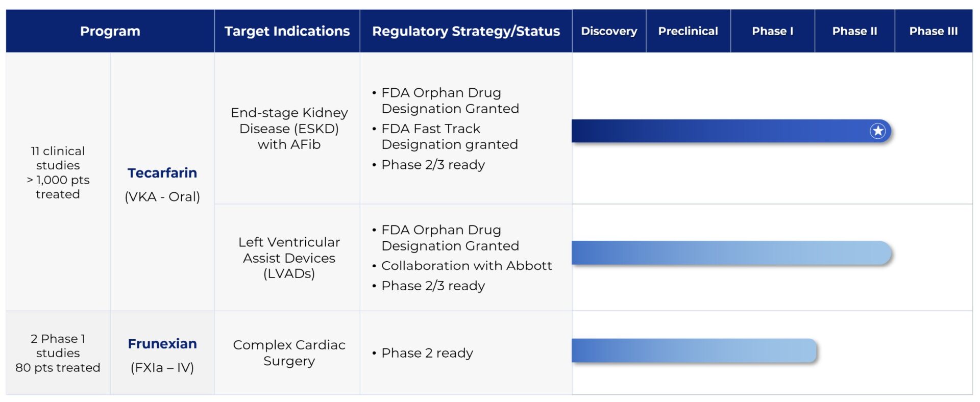This screenshot has width=980, height=402.
Task: Click the Phase II stage header
Action: [x=854, y=31]
